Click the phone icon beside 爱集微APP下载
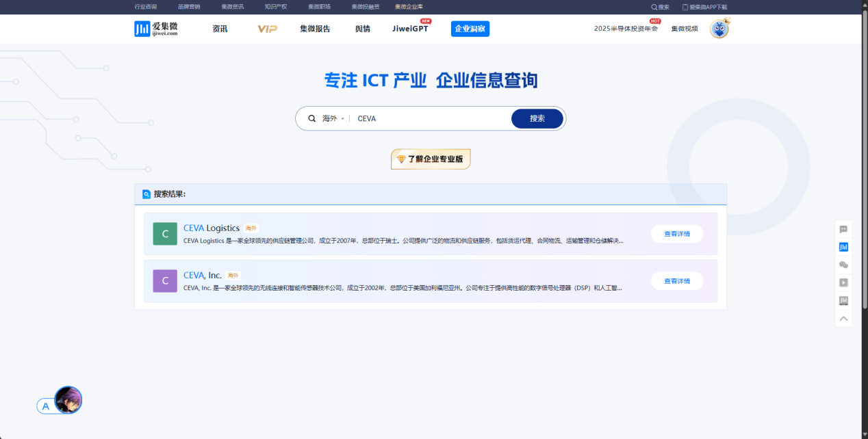Viewport: 868px width, 439px height. pos(685,7)
